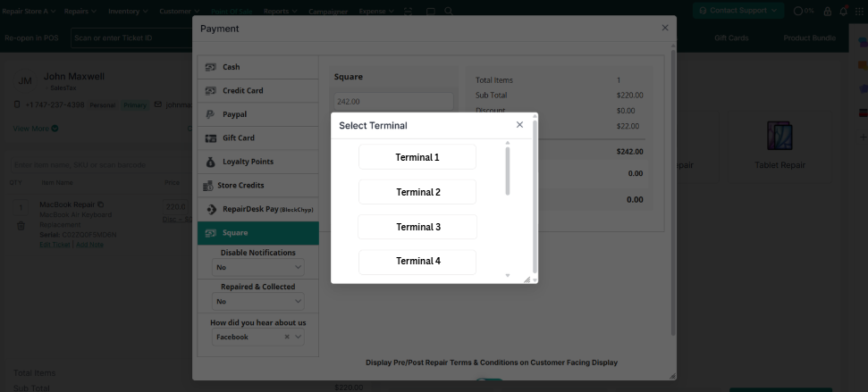Screen dimensions: 868x392
Task: Open the Repaired & Collected dropdown
Action: coord(258,301)
